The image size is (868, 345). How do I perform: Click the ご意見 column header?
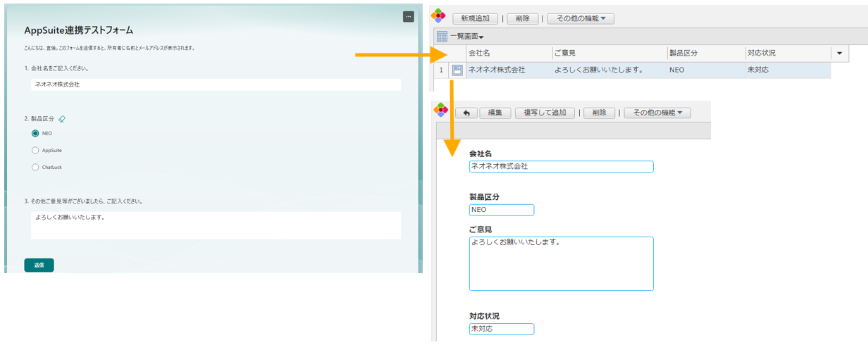click(609, 53)
